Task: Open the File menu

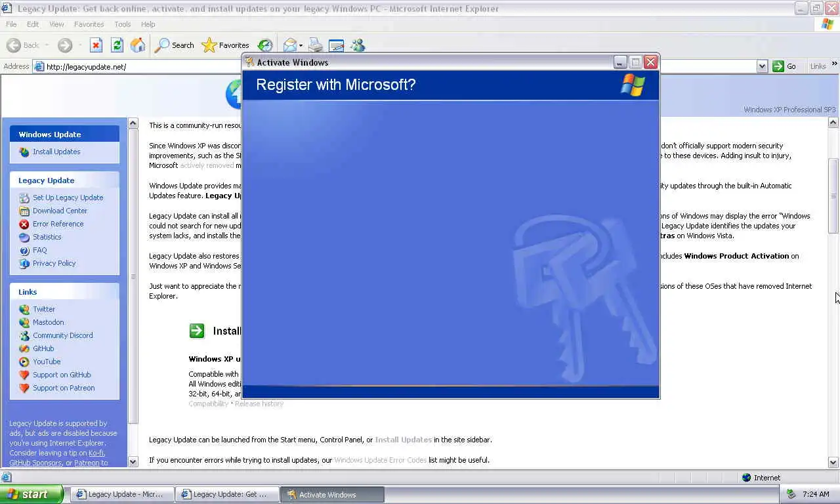Action: point(11,24)
